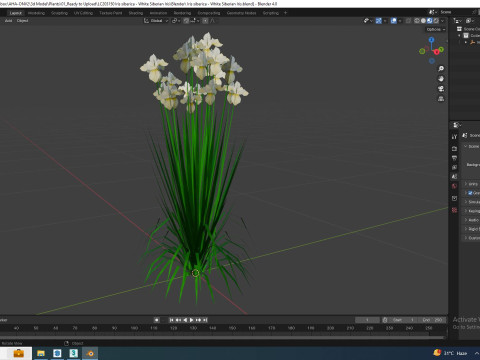Open the Add menu in viewport header
Viewport: 480px width, 360px height.
tap(9, 21)
